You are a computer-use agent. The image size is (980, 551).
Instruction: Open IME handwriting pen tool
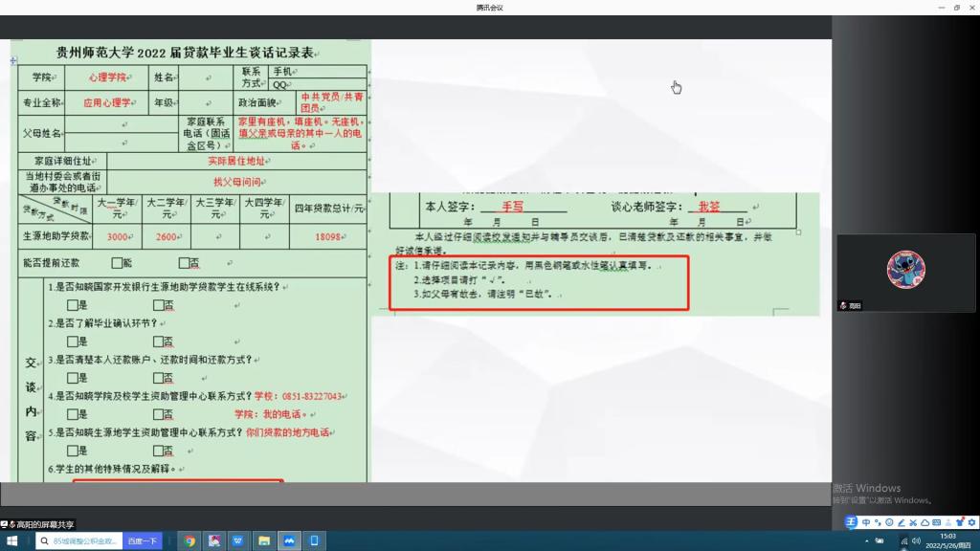902,522
